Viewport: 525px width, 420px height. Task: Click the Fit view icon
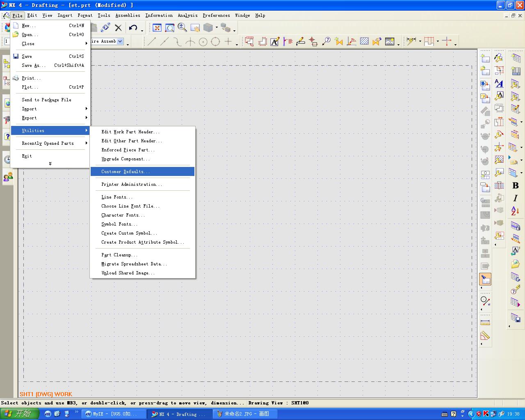157,28
